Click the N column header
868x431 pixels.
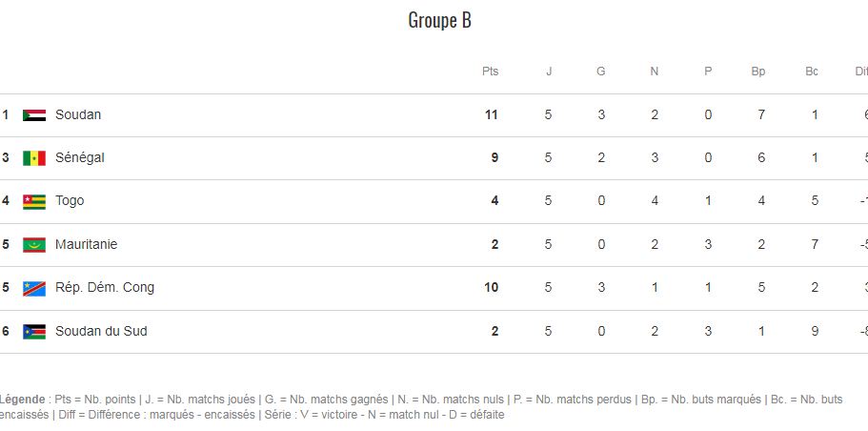(x=654, y=72)
